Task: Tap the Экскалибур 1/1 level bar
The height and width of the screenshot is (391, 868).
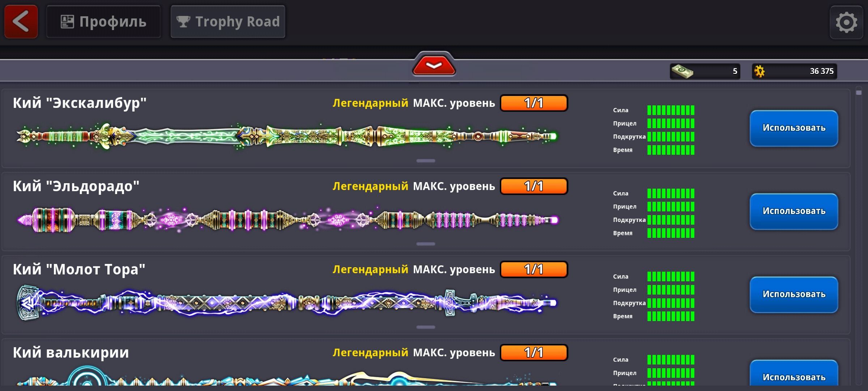Action: pos(534,103)
